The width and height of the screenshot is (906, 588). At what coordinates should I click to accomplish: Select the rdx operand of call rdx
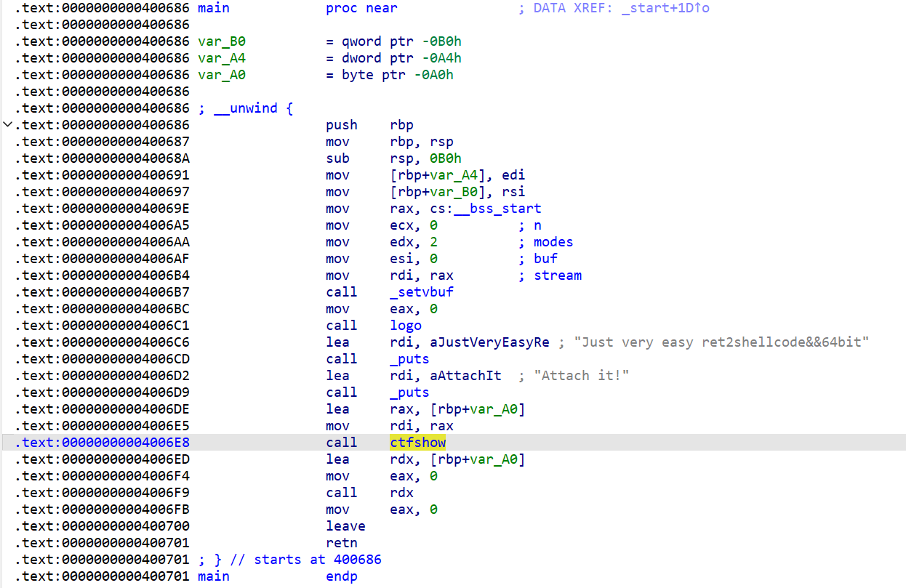coord(401,493)
